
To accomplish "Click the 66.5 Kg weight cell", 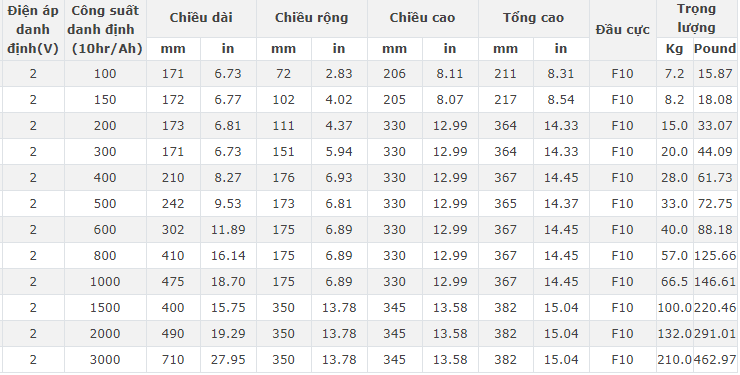I will pyautogui.click(x=674, y=282).
